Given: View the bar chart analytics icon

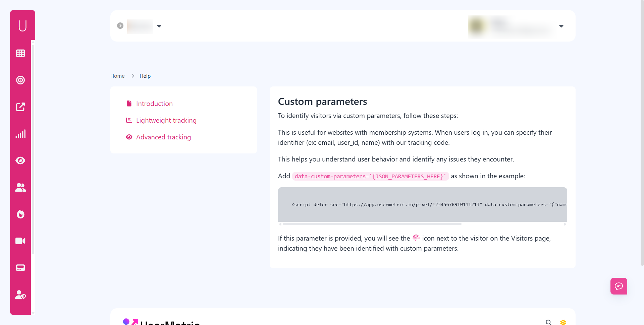Looking at the screenshot, I should click(x=20, y=134).
